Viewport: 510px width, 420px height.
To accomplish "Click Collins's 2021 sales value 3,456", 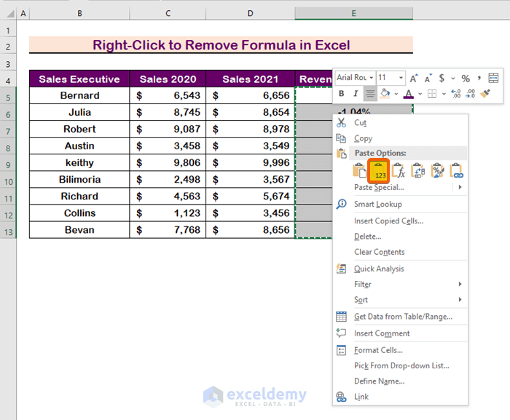I will click(251, 213).
